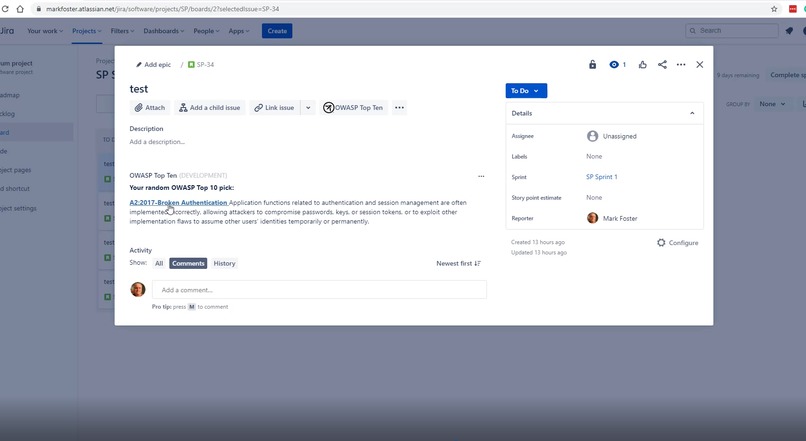Viewport: 806px width, 441px height.
Task: Click Add epic in breadcrumb
Action: pos(153,65)
